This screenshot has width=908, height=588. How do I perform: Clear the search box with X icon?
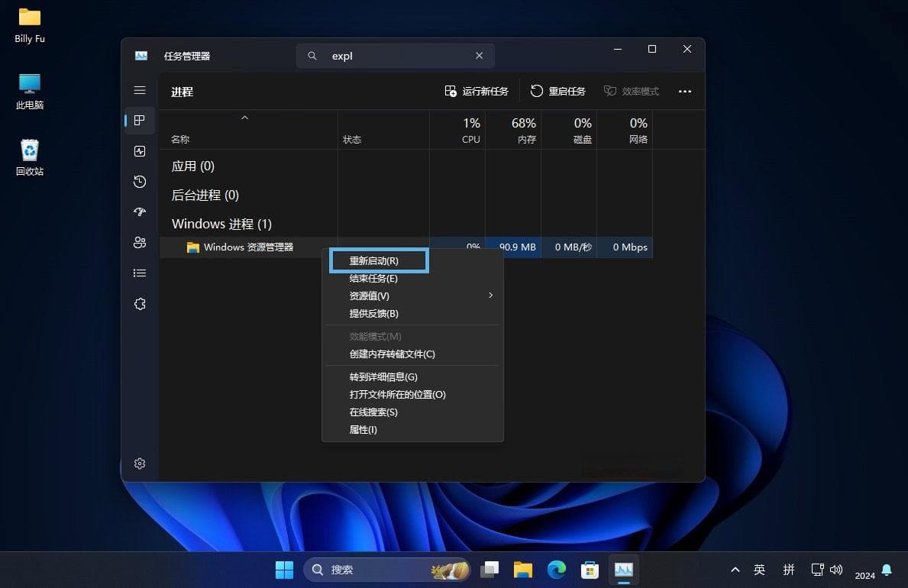[479, 56]
